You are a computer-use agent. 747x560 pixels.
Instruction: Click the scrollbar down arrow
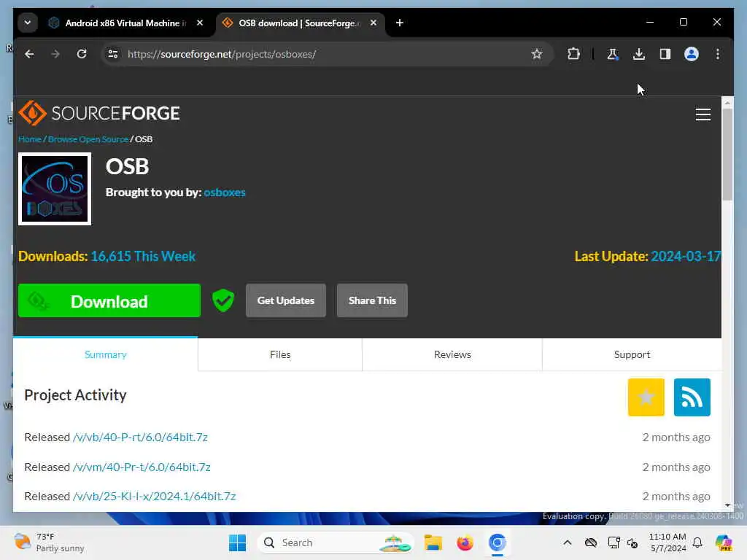727,505
